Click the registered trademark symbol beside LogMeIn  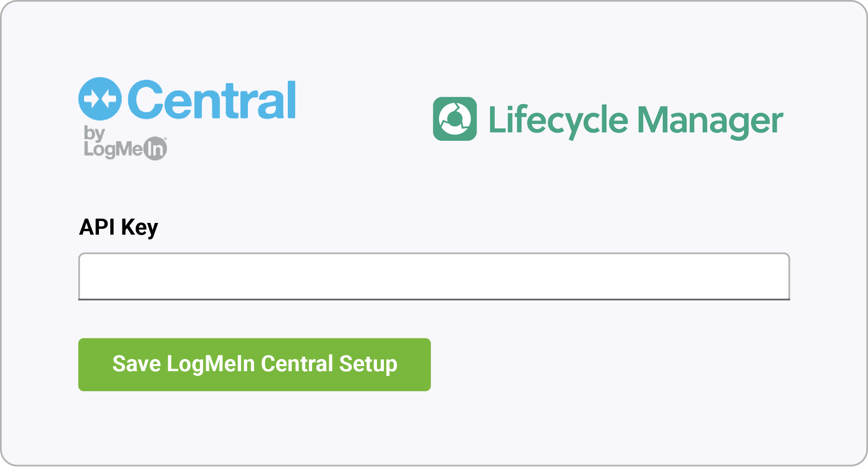click(x=166, y=138)
